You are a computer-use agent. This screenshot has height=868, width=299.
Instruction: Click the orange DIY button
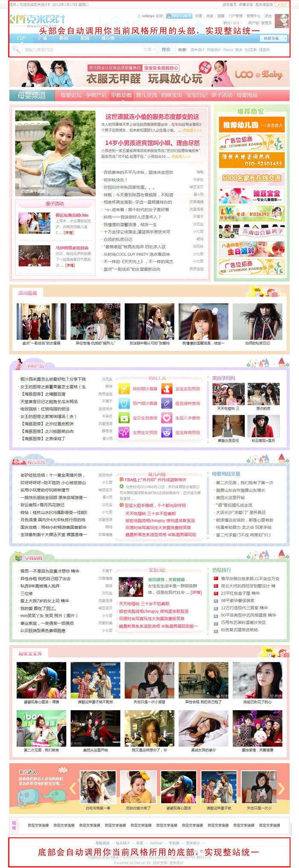282,4
